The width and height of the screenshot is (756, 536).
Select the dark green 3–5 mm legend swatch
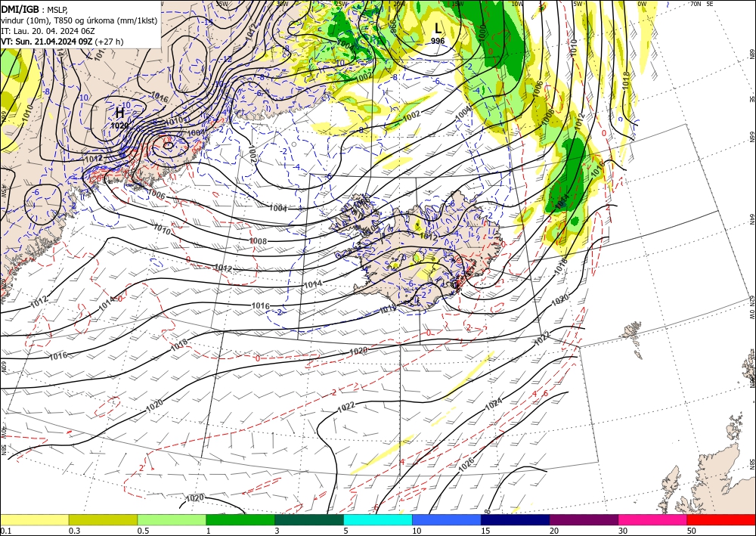click(309, 519)
